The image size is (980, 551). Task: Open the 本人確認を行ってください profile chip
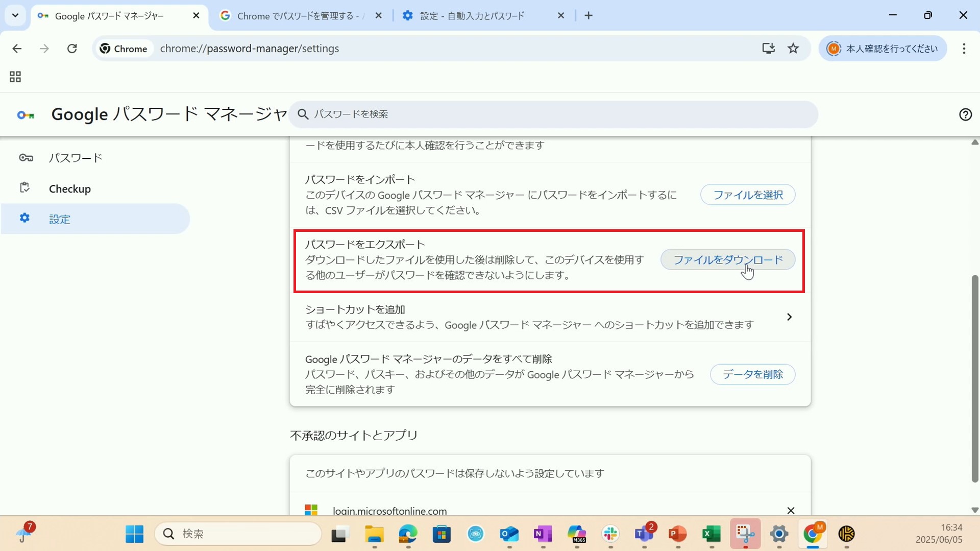point(883,49)
